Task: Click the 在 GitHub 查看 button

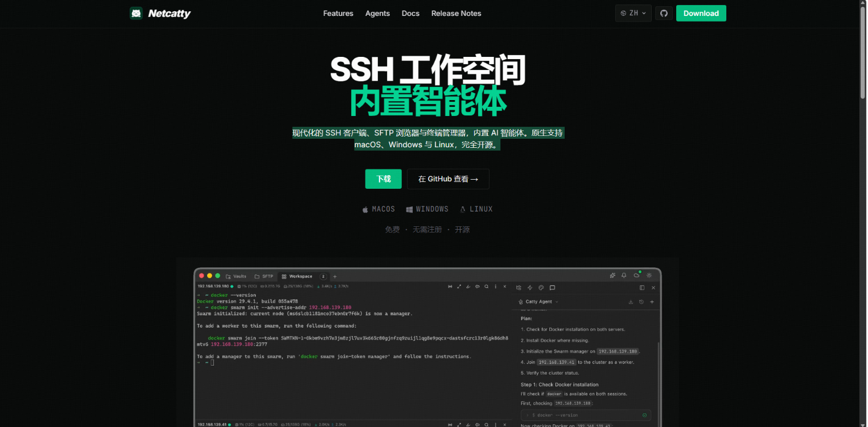Action: pos(448,179)
